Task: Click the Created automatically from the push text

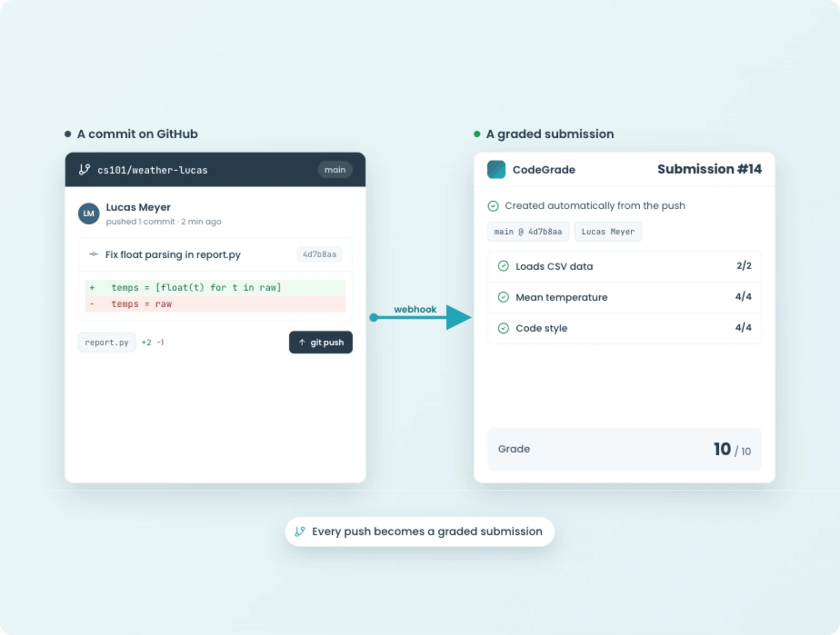Action: 595,206
